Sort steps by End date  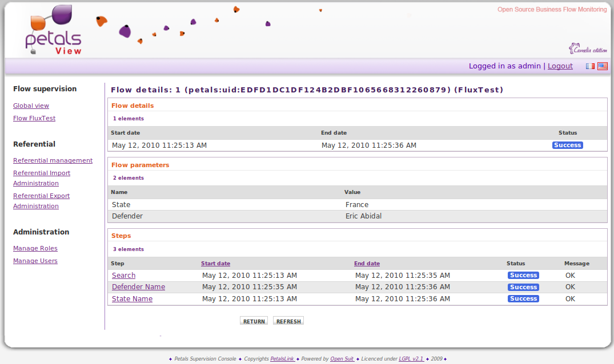367,264
